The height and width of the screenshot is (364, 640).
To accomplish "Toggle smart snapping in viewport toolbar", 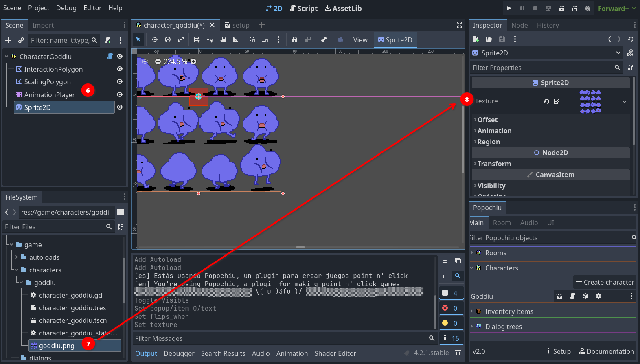I will tap(252, 39).
